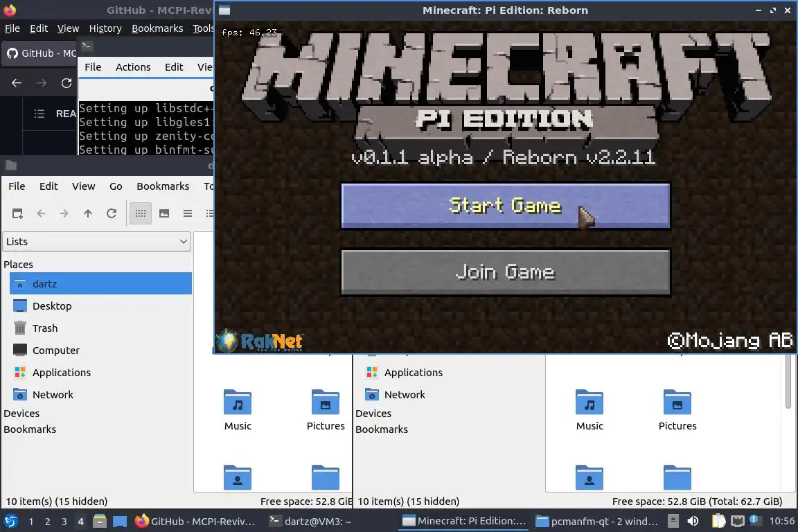Click the update notifier tray icon

click(x=755, y=520)
